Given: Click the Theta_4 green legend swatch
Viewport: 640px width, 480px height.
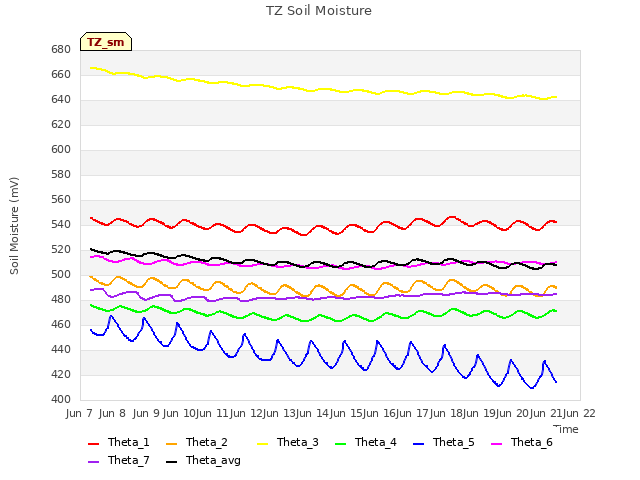Looking at the screenshot, I should click(340, 443).
